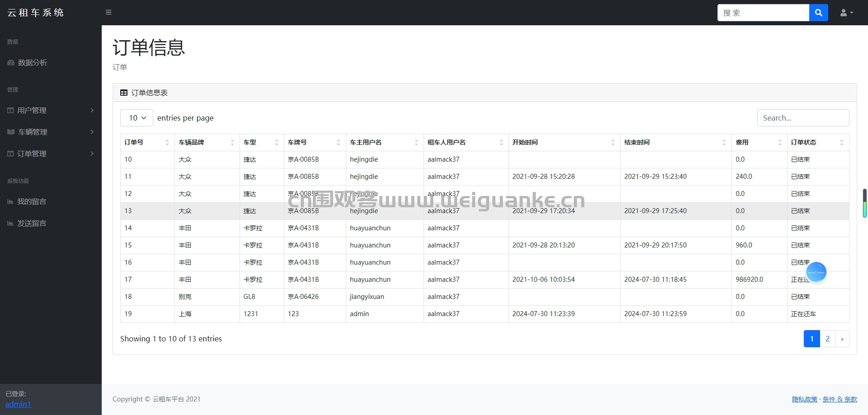Click end time 2024-07-30 11:23:59
Image resolution: width=868 pixels, height=415 pixels.
pyautogui.click(x=656, y=314)
